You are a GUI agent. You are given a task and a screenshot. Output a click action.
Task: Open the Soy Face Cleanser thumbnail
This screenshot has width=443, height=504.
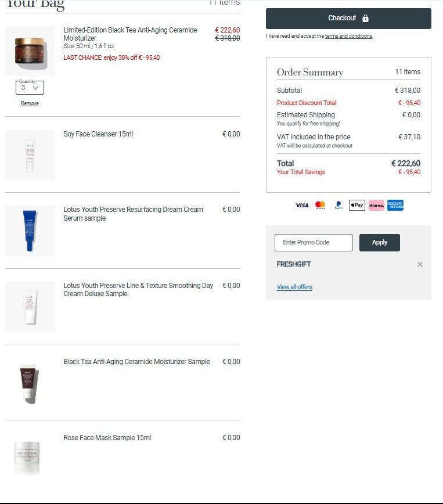coord(30,155)
